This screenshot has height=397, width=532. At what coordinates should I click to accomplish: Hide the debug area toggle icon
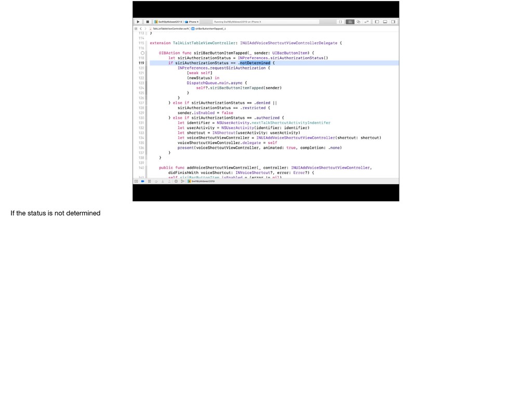point(136,181)
